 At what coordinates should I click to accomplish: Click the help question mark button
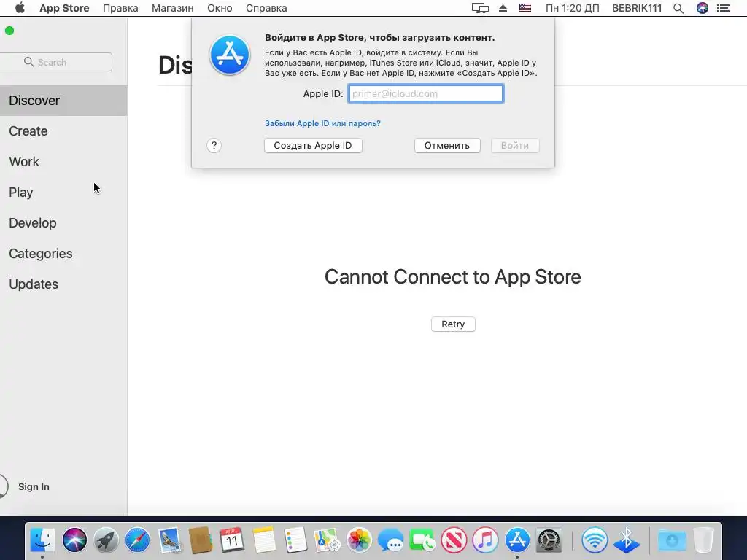[x=214, y=146]
